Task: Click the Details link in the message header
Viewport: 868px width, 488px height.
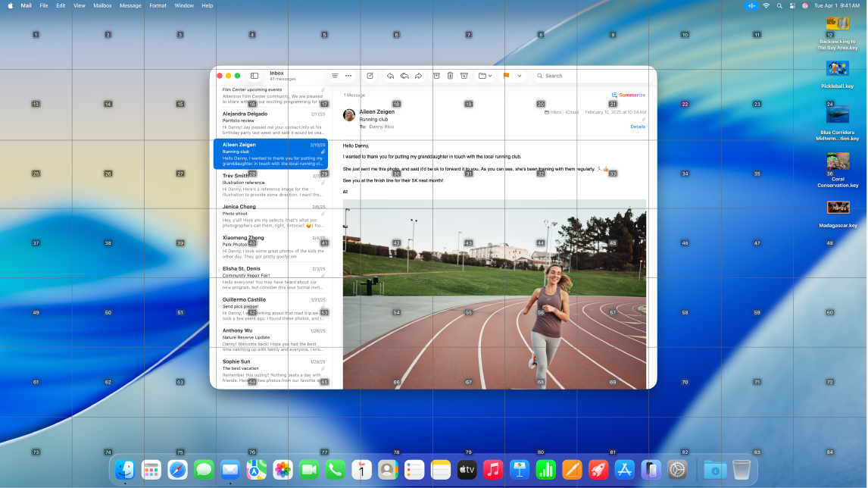Action: tap(638, 127)
